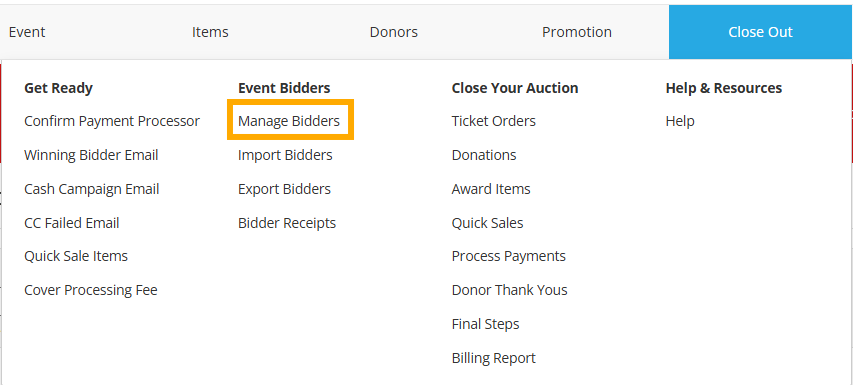853x385 pixels.
Task: Select Winning Bidder Email
Action: pyautogui.click(x=91, y=155)
